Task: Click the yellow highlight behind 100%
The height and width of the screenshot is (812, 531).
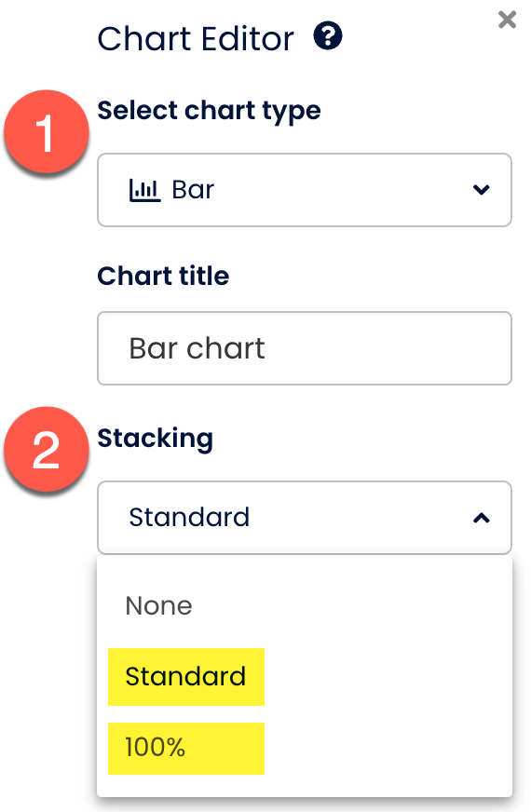Action: coord(186,749)
